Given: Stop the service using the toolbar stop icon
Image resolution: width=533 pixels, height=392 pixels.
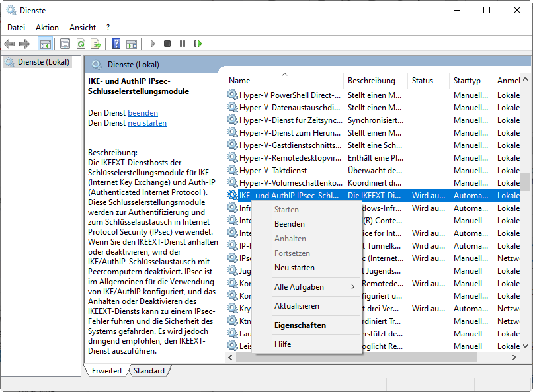Looking at the screenshot, I should (167, 44).
